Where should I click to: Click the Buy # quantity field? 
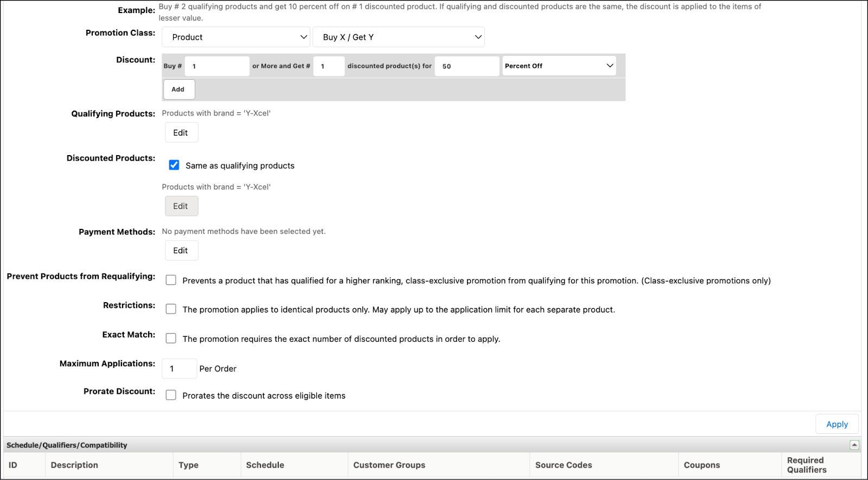click(217, 66)
